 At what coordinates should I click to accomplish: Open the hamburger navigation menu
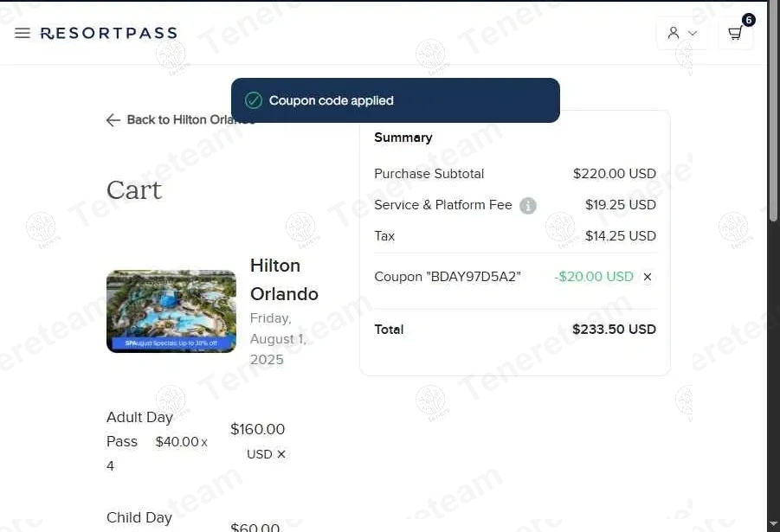coord(23,33)
